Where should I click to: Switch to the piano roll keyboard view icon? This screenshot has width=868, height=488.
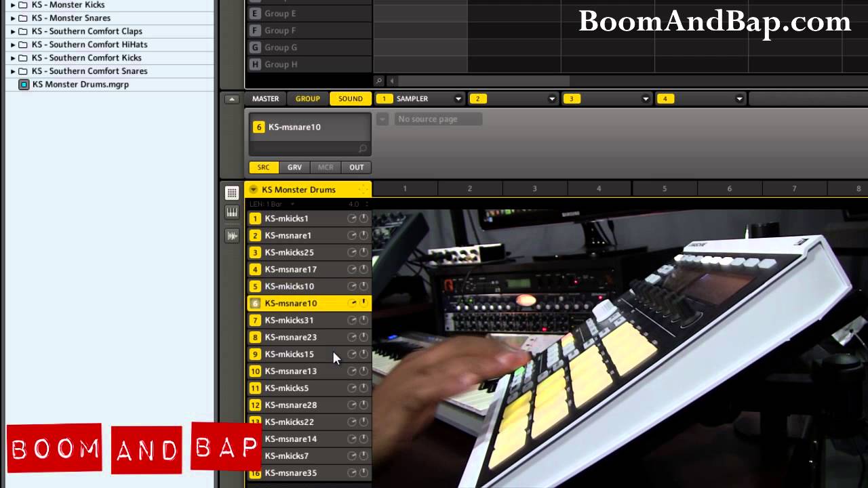(x=232, y=213)
